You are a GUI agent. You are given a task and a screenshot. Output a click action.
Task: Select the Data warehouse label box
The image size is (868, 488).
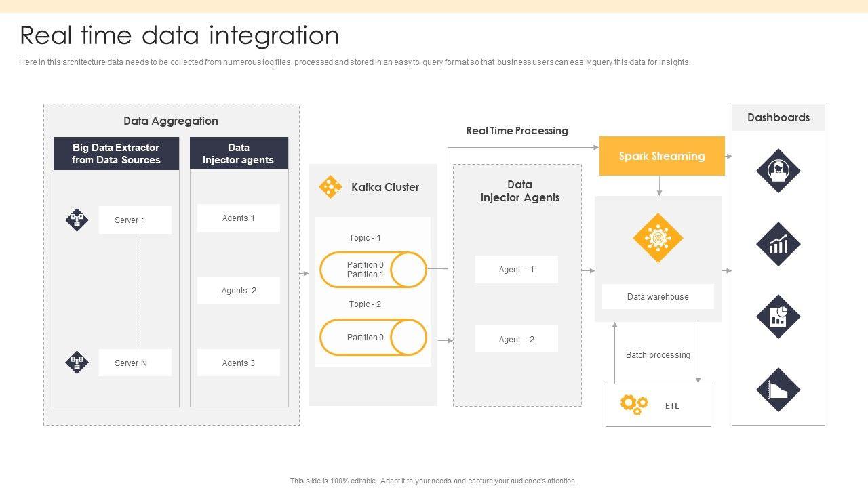coord(658,296)
